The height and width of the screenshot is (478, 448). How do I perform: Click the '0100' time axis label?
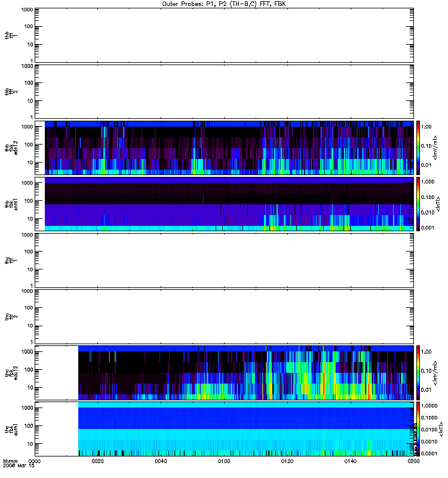[x=224, y=461]
